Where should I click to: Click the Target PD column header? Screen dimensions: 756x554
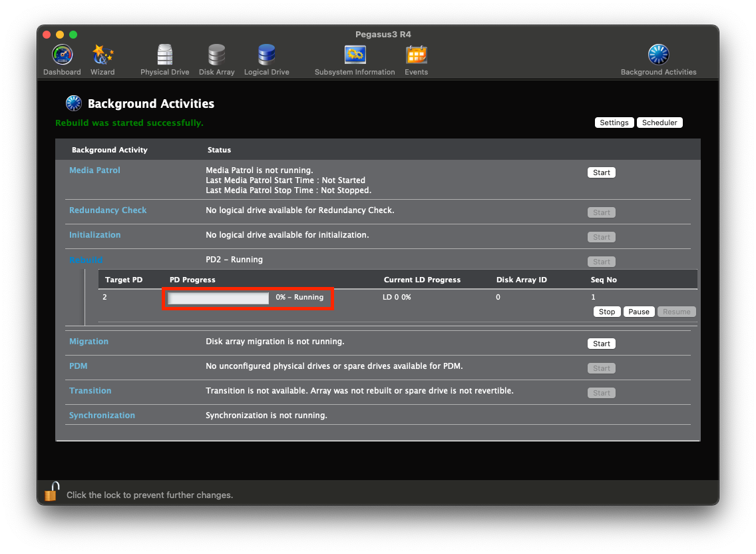(x=124, y=280)
